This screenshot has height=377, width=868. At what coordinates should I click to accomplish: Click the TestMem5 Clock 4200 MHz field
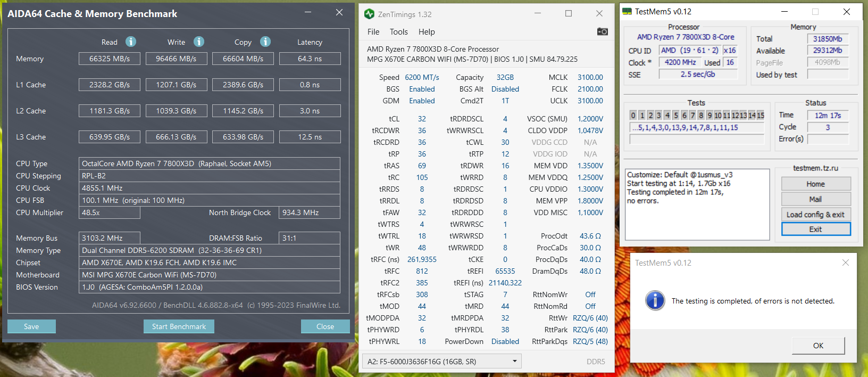click(x=680, y=62)
